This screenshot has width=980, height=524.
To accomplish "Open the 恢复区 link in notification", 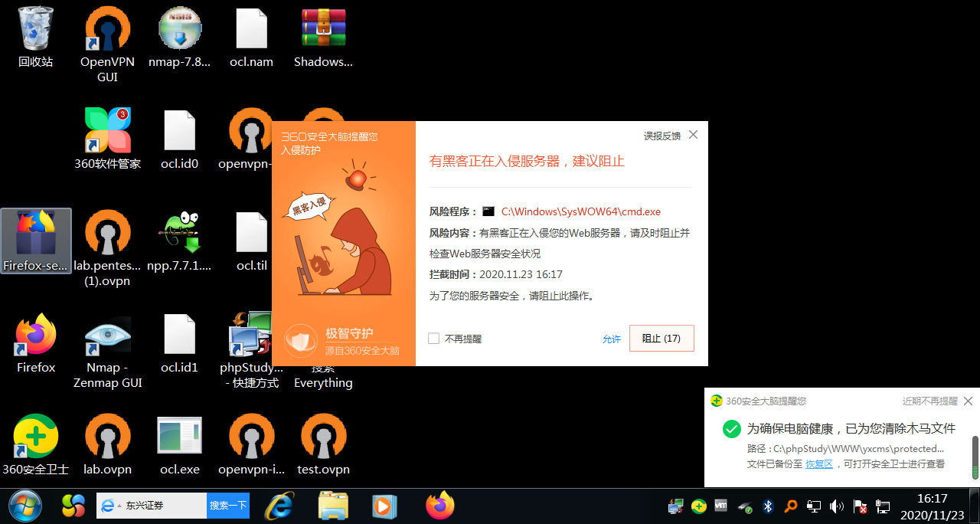I will pyautogui.click(x=818, y=463).
